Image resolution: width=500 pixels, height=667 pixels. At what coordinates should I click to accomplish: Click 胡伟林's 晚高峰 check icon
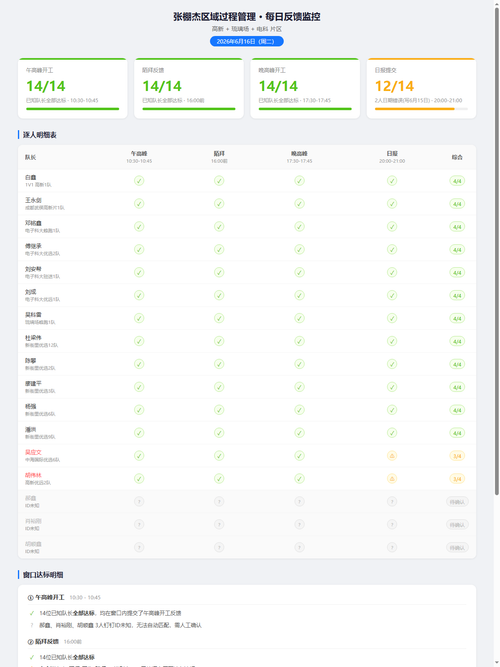300,479
